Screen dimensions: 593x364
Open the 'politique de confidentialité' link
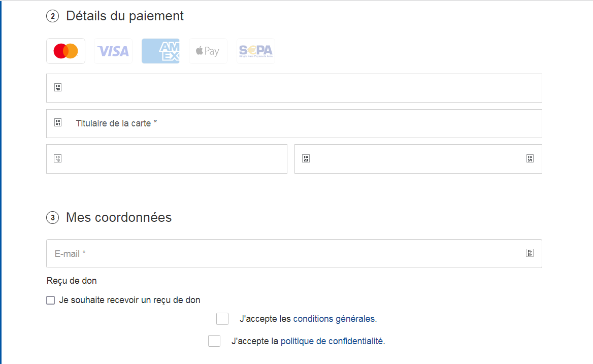pyautogui.click(x=332, y=342)
